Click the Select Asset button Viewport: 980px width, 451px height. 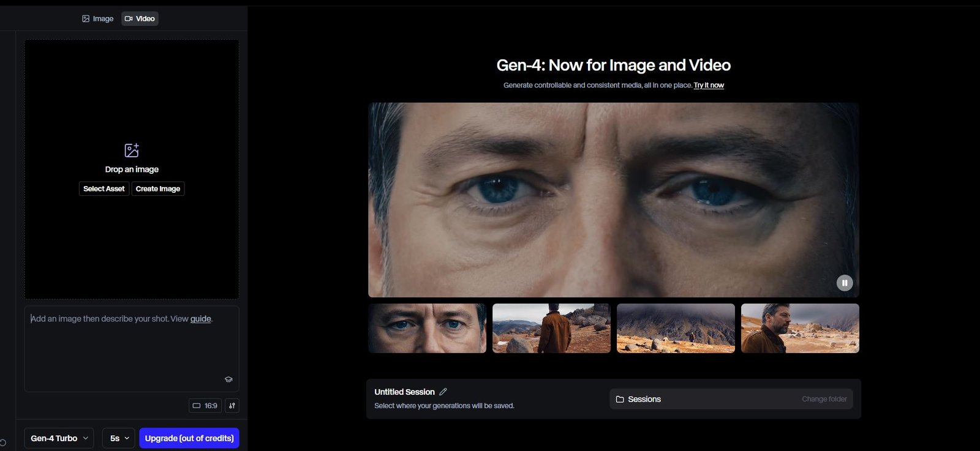point(104,188)
